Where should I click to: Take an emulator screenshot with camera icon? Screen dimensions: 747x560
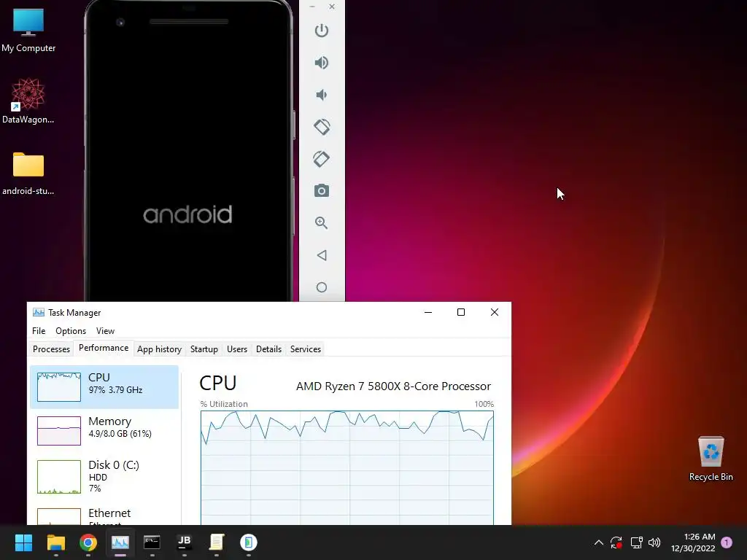click(322, 191)
